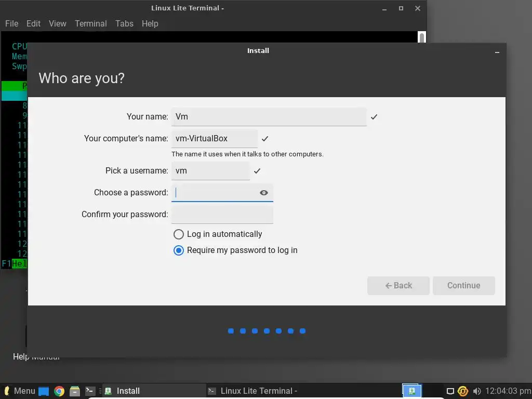Viewport: 532px width, 399px height.
Task: Open the Terminal menu in terminal window
Action: [90, 23]
